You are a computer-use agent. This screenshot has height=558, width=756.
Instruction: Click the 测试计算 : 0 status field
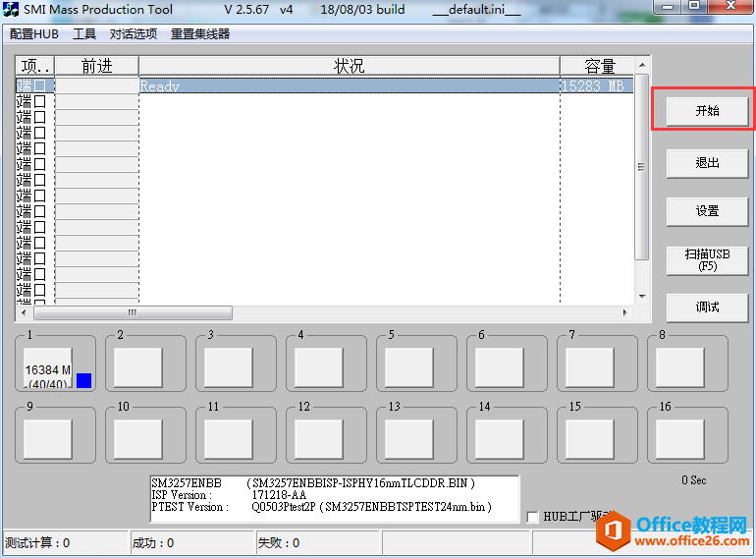click(66, 543)
